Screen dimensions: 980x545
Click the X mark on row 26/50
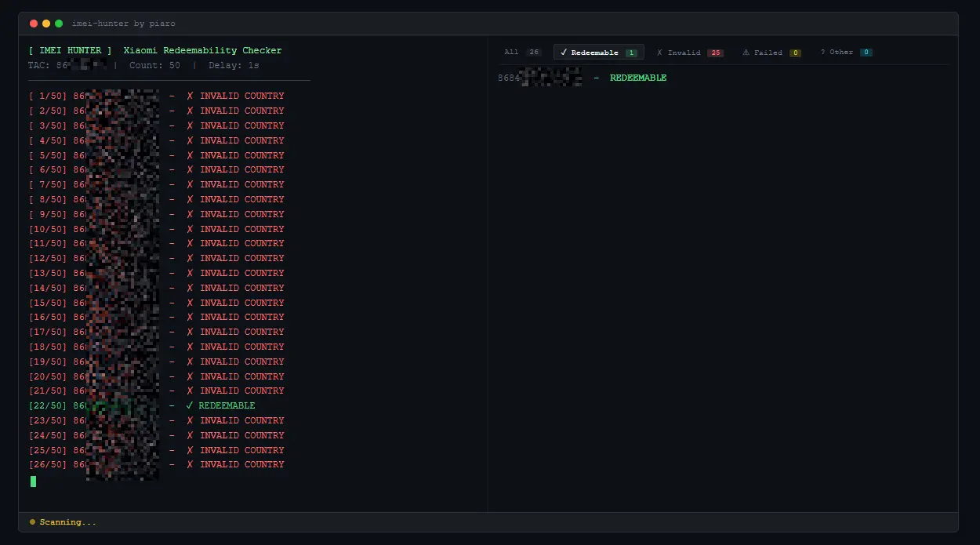pos(190,464)
